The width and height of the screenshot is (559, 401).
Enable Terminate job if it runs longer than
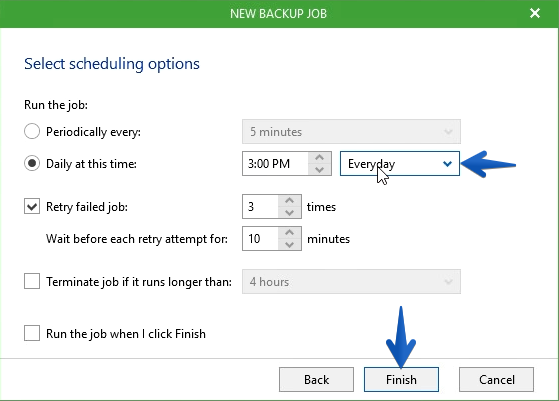(x=32, y=281)
